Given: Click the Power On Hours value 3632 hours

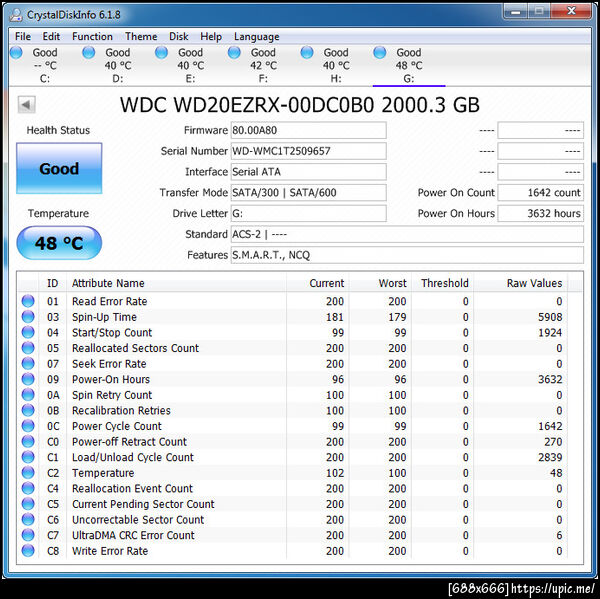Looking at the screenshot, I should click(540, 213).
